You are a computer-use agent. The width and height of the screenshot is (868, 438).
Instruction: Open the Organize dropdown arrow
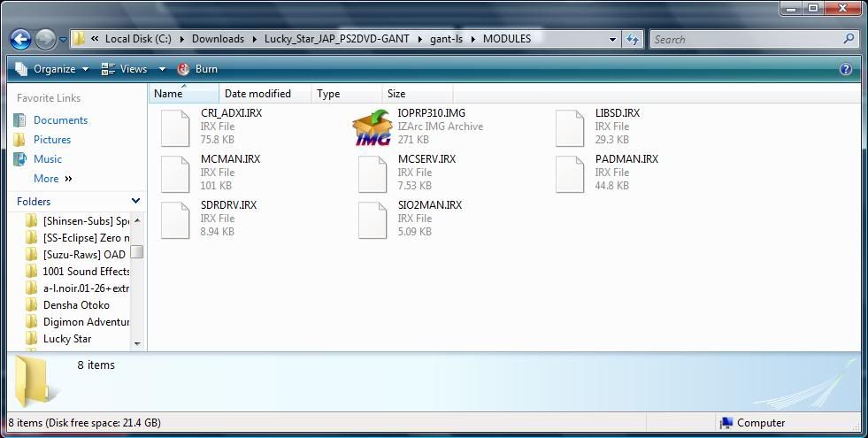(85, 69)
